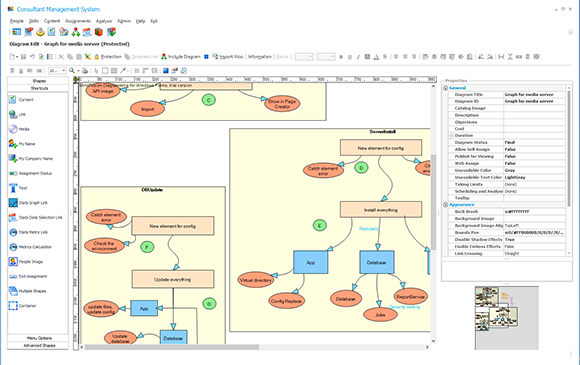Choose the Exit Assignment shape

coord(28,276)
